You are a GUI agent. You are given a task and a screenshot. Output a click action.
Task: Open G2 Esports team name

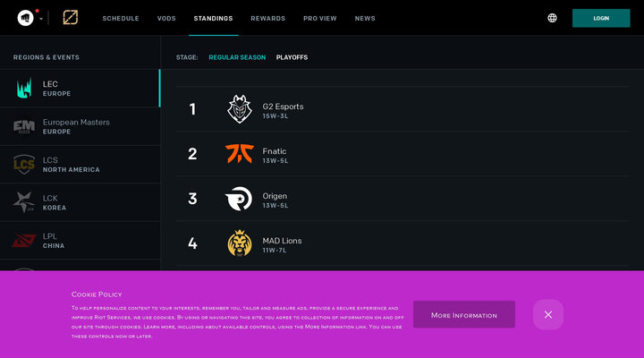click(283, 107)
